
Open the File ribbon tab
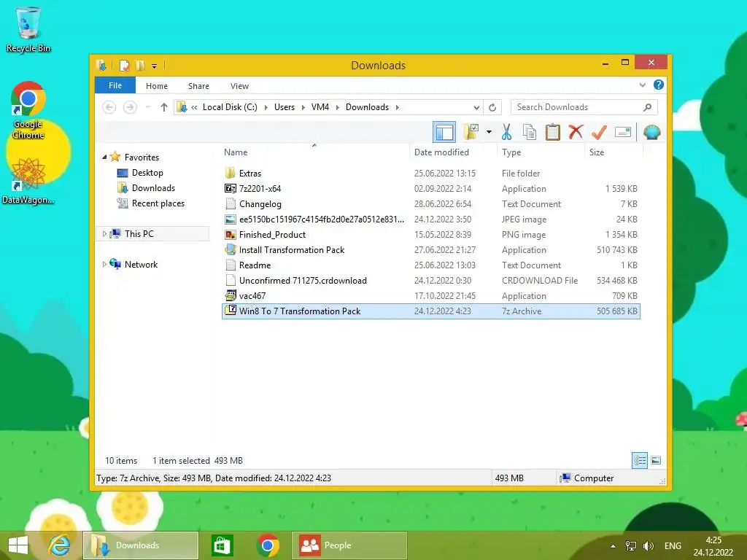tap(115, 85)
